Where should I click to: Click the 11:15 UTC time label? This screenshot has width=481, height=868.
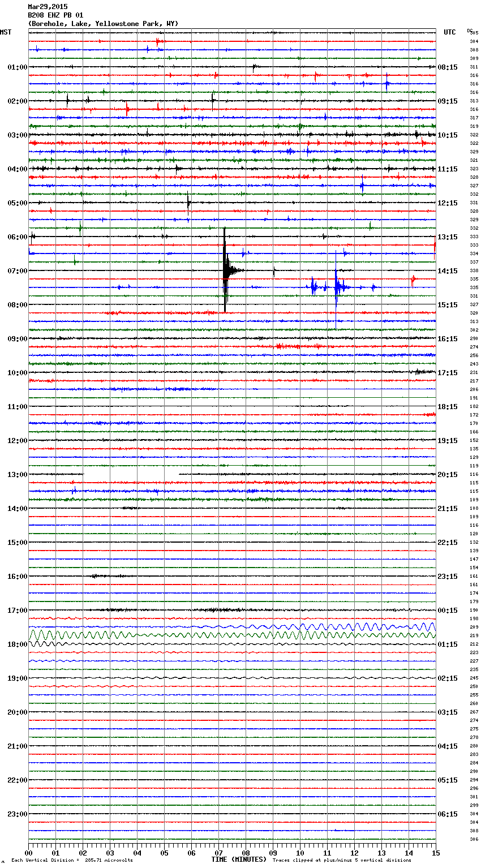pos(448,169)
